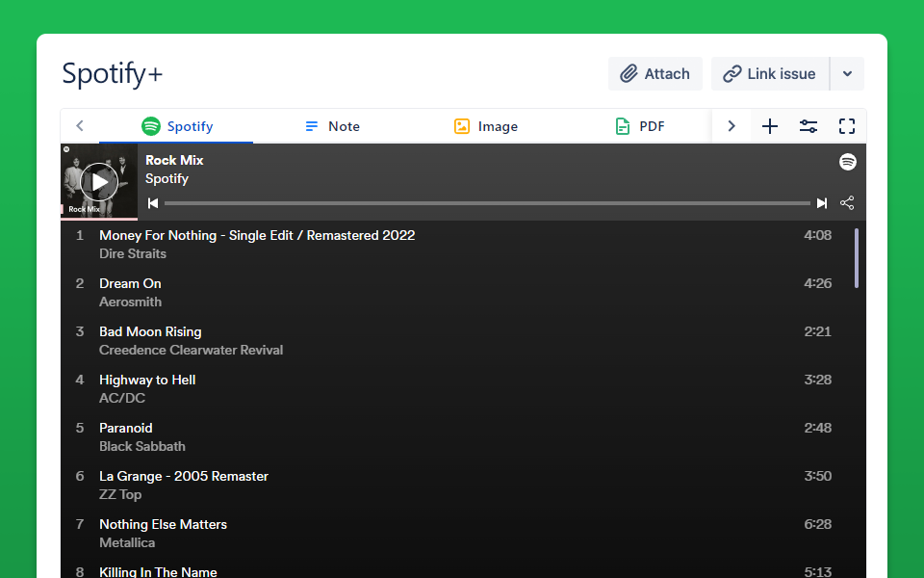The height and width of the screenshot is (578, 924).
Task: Select track La Grange - 2005 Remaster
Action: pyautogui.click(x=184, y=477)
